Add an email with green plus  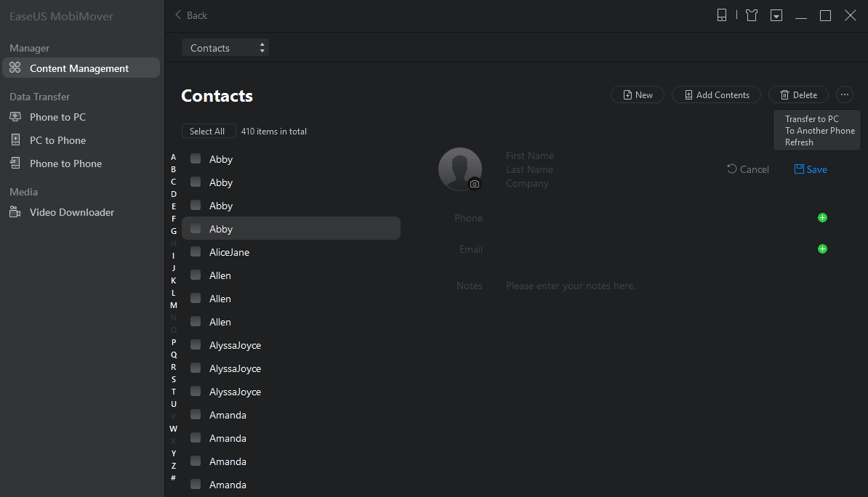822,249
